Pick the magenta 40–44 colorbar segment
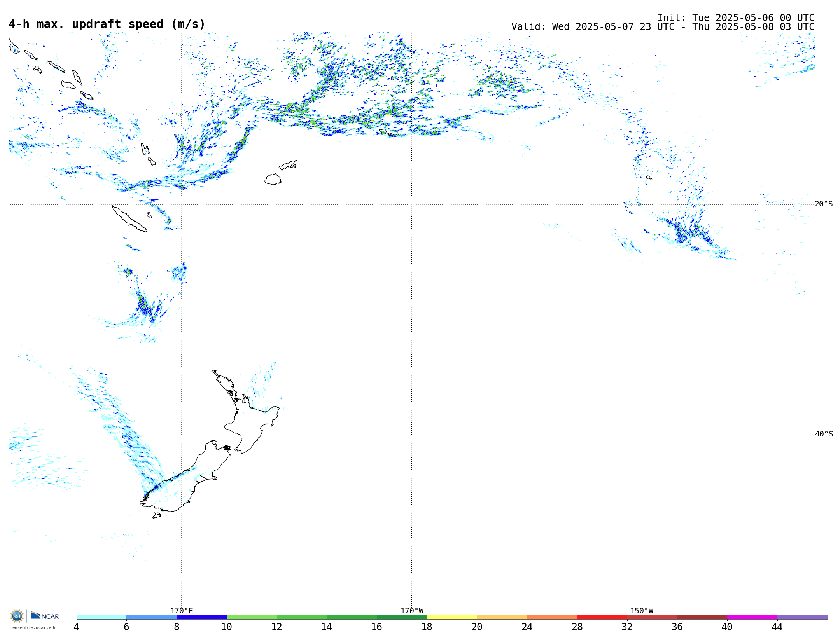 [x=752, y=617]
